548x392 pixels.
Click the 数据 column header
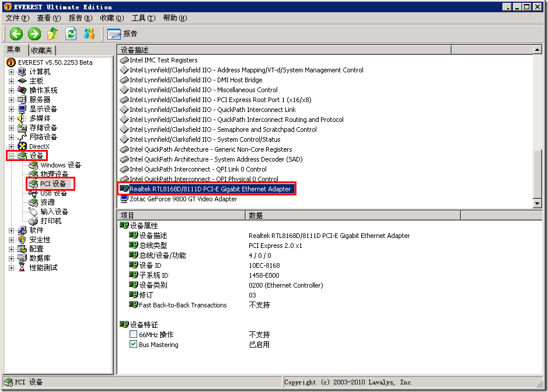click(353, 216)
